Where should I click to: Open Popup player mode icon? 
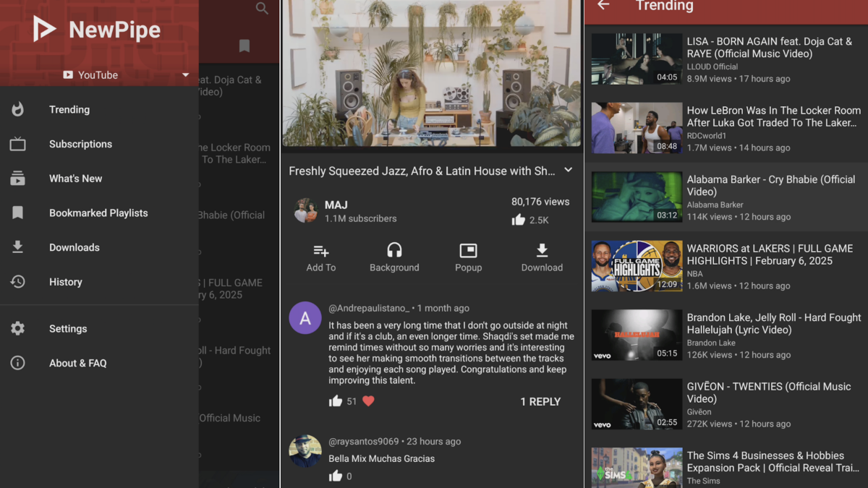pyautogui.click(x=468, y=249)
